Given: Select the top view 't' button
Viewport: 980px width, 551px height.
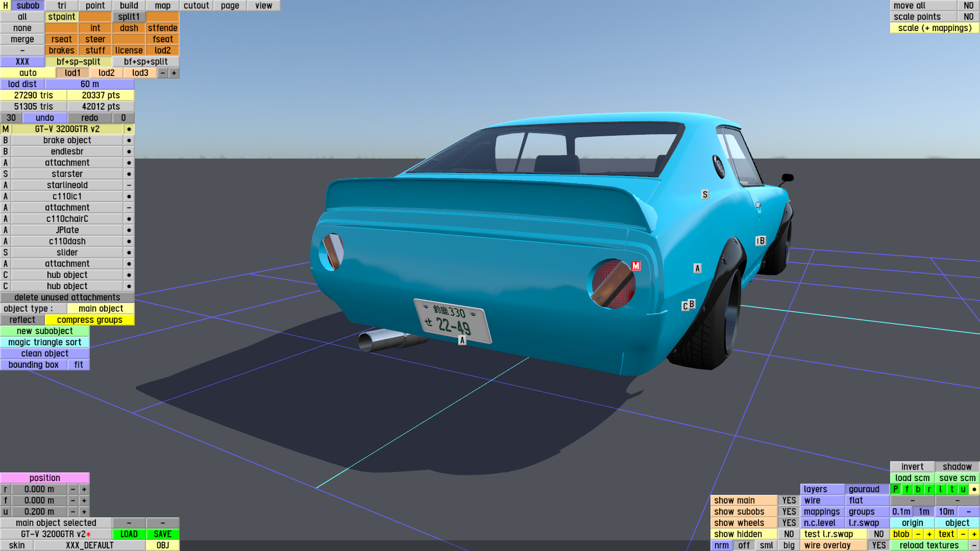Looking at the screenshot, I should click(x=952, y=489).
